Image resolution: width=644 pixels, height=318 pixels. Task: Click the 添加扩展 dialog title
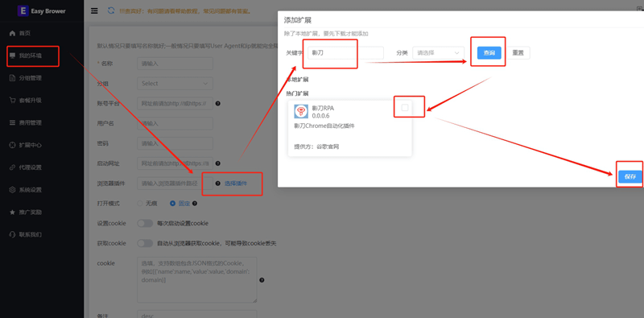[298, 20]
